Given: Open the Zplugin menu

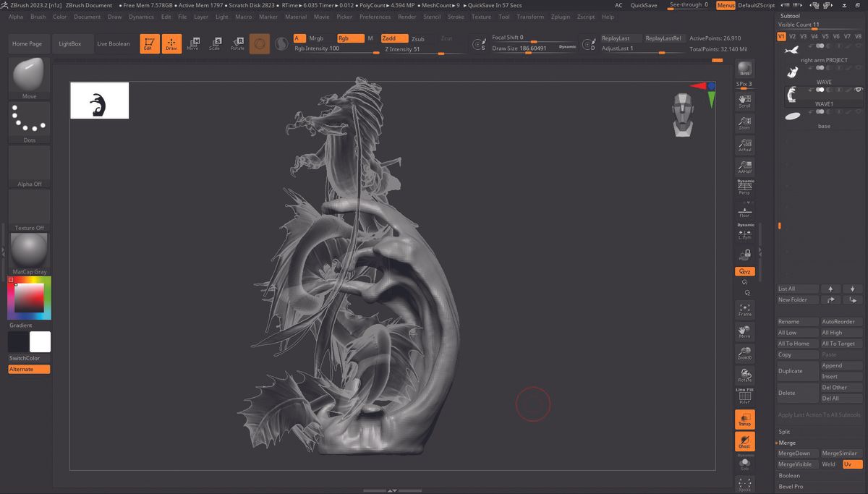Looking at the screenshot, I should tap(561, 17).
